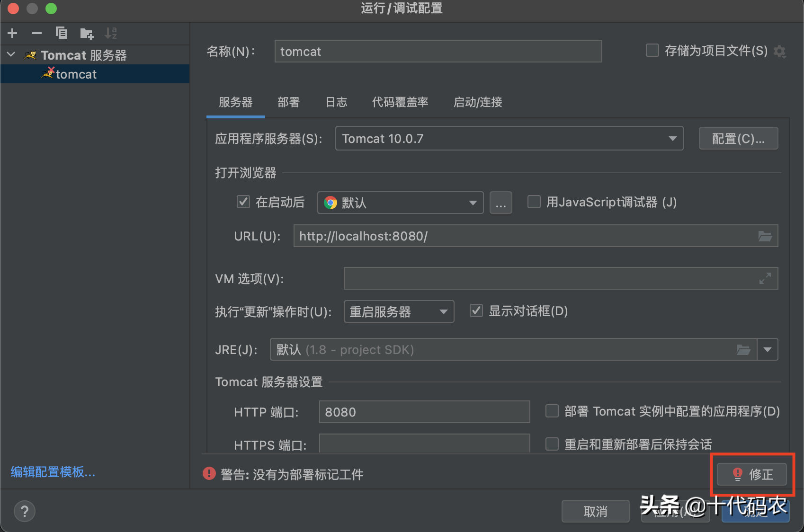Click the HTTP 端口 input field

pyautogui.click(x=424, y=412)
